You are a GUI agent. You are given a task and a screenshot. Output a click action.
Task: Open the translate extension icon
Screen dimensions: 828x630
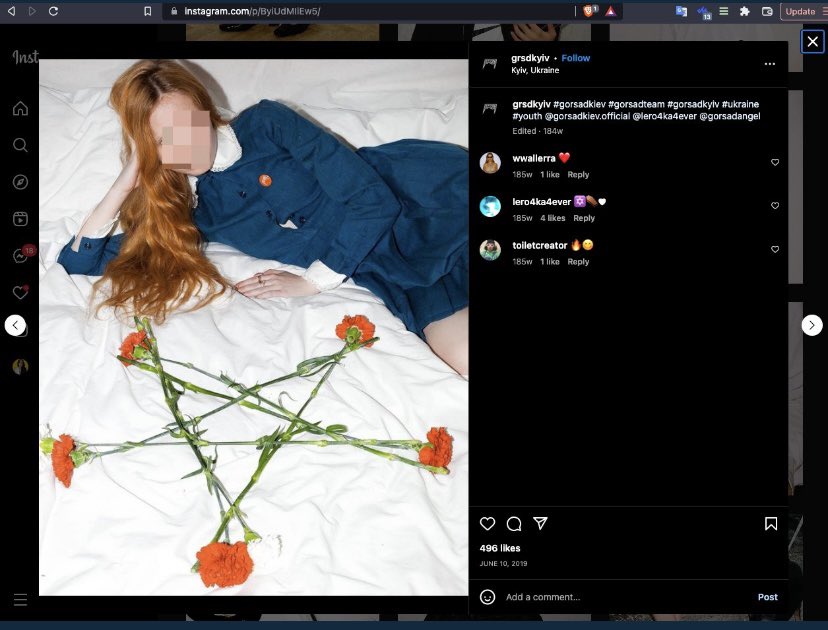click(681, 11)
